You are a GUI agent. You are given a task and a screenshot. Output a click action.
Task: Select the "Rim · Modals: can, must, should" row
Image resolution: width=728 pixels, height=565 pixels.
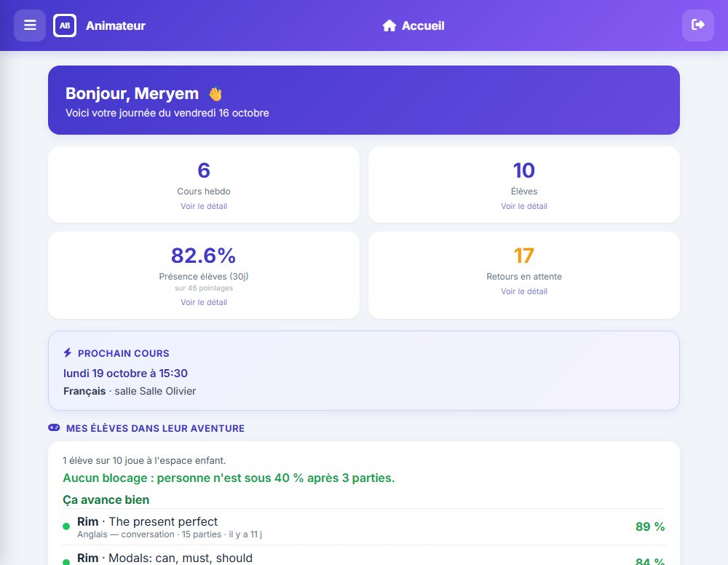point(364,556)
